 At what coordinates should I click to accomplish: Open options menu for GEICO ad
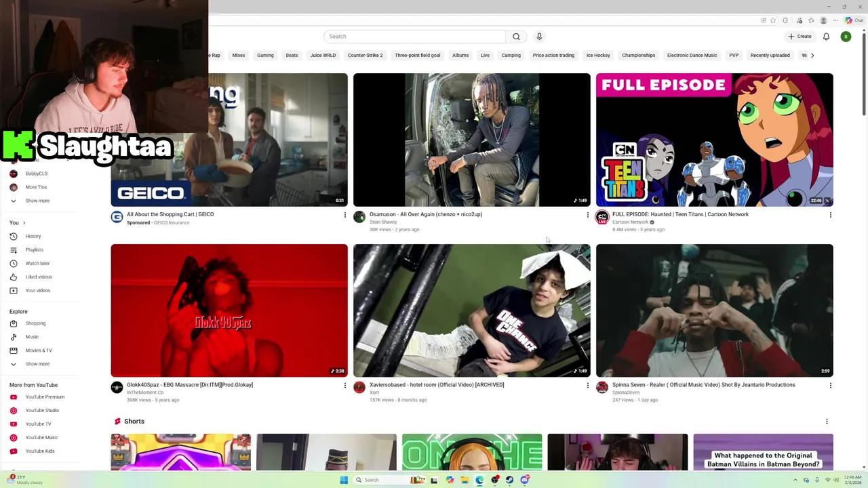pos(344,215)
